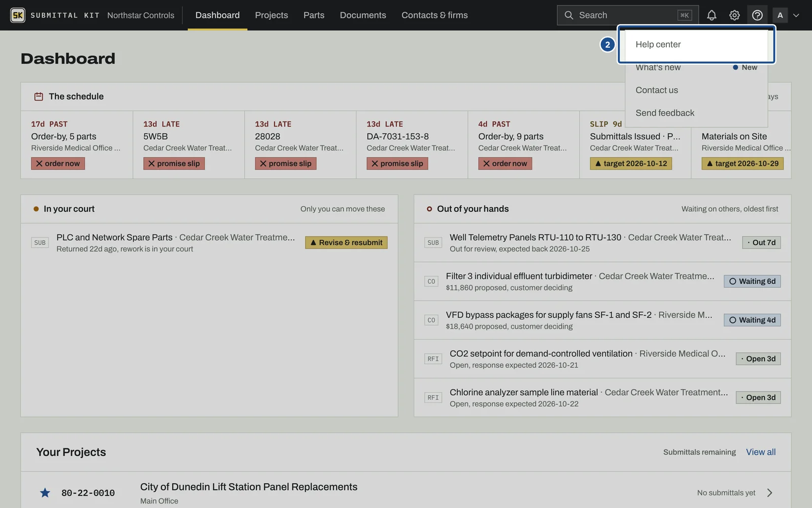Screen dimensions: 812x508
Task: Click the user avatar A
Action: [780, 15]
